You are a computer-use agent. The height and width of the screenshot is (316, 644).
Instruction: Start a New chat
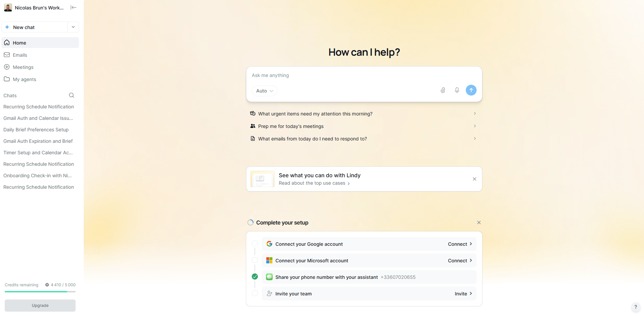(x=35, y=27)
